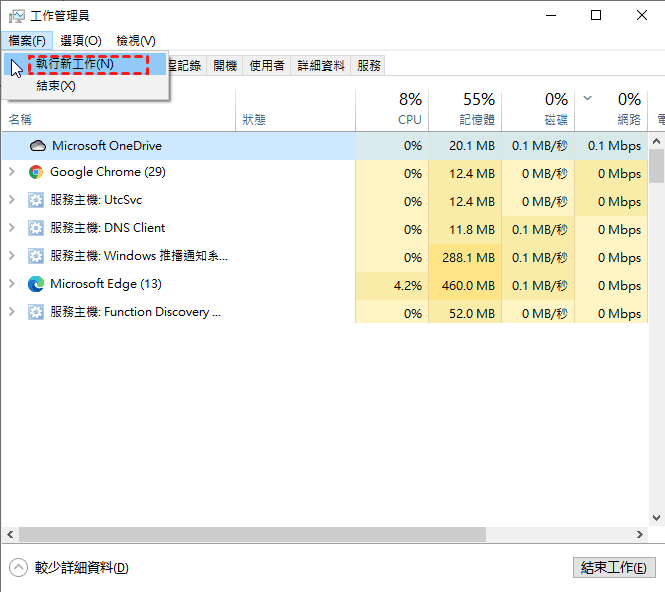
Task: Click the circled up-arrow icon beside 較少詳細資料
Action: [18, 567]
